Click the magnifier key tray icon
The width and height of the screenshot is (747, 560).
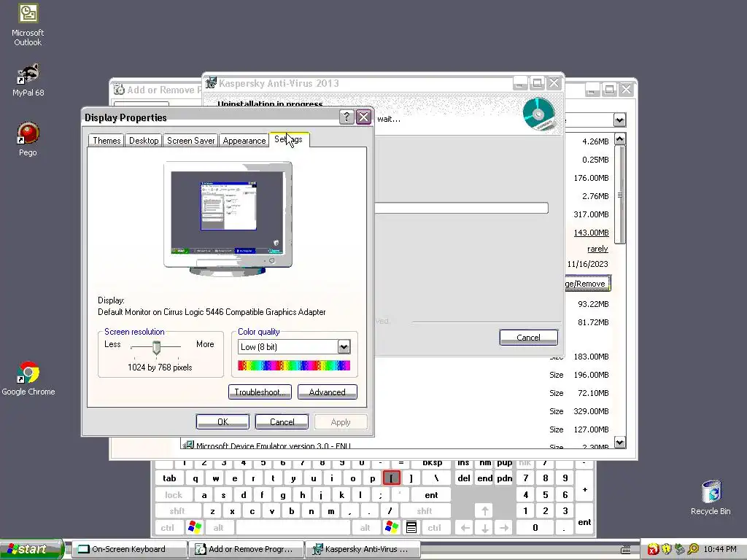(x=693, y=550)
